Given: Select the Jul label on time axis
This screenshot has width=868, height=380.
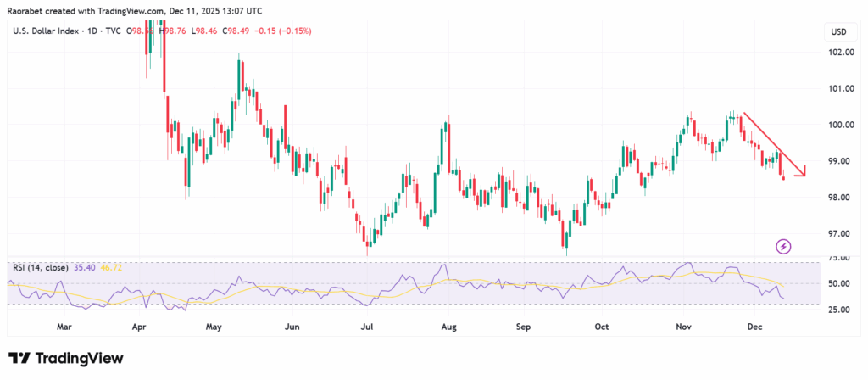Looking at the screenshot, I should point(368,325).
